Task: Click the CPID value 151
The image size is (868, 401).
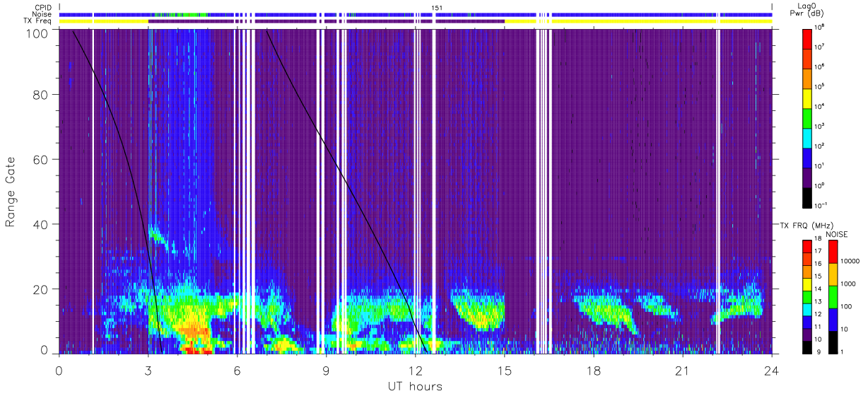Action: tap(438, 8)
